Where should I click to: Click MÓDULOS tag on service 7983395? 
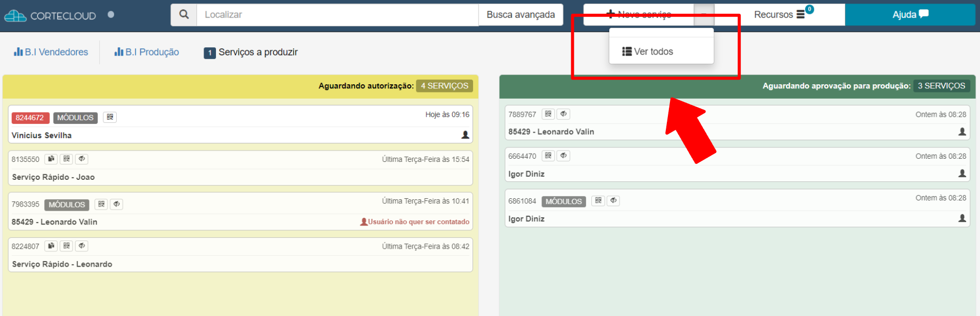67,205
